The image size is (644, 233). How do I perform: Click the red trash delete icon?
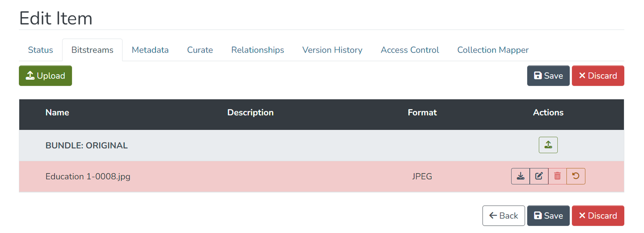[557, 176]
